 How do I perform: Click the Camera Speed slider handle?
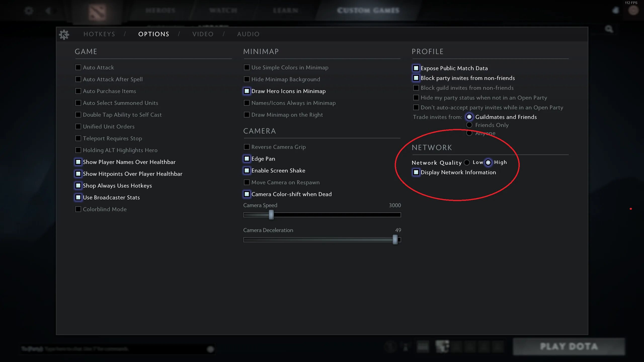coord(271,215)
